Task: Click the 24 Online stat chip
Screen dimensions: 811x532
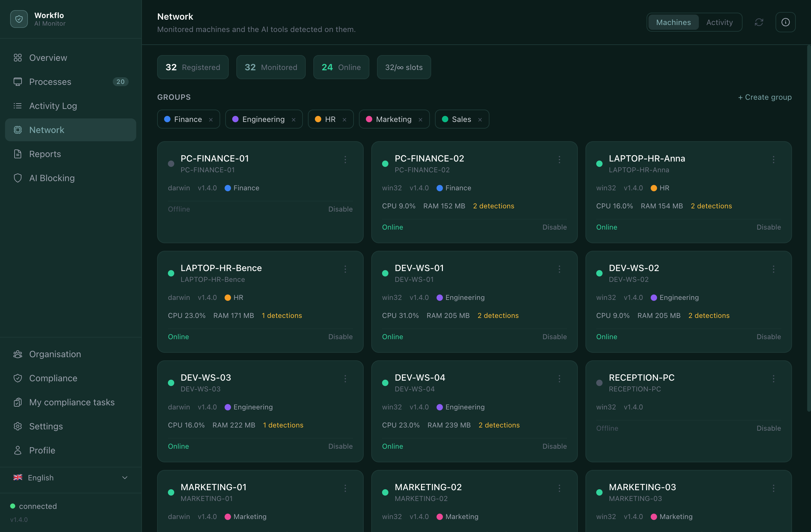Action: click(x=341, y=67)
